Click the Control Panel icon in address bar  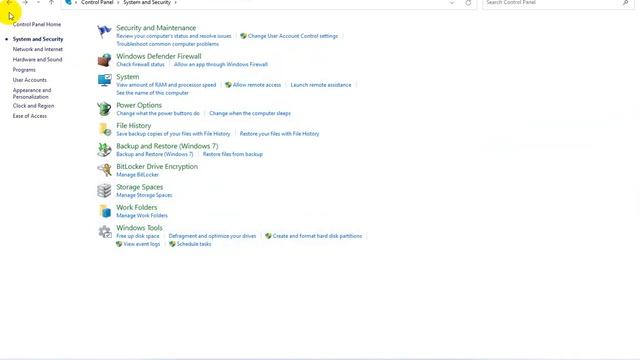69,2
